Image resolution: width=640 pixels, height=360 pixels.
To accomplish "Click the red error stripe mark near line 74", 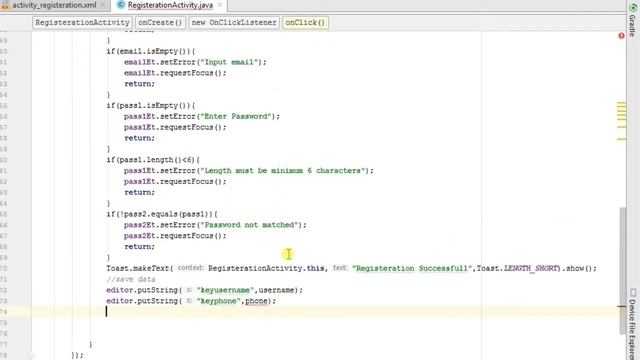I will pyautogui.click(x=621, y=306).
